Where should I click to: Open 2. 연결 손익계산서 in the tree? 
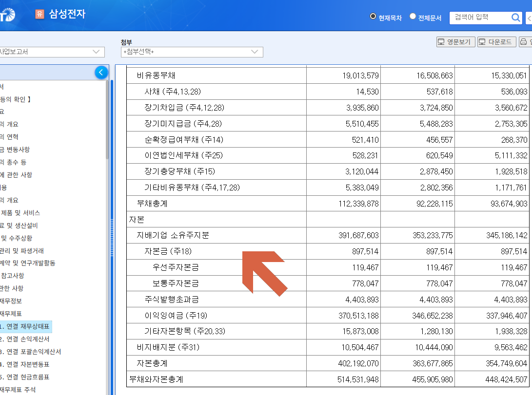tap(25, 339)
